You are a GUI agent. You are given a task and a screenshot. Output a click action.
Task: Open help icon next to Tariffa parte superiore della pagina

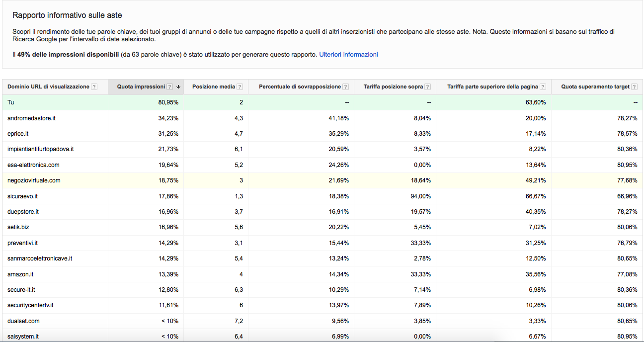[543, 86]
